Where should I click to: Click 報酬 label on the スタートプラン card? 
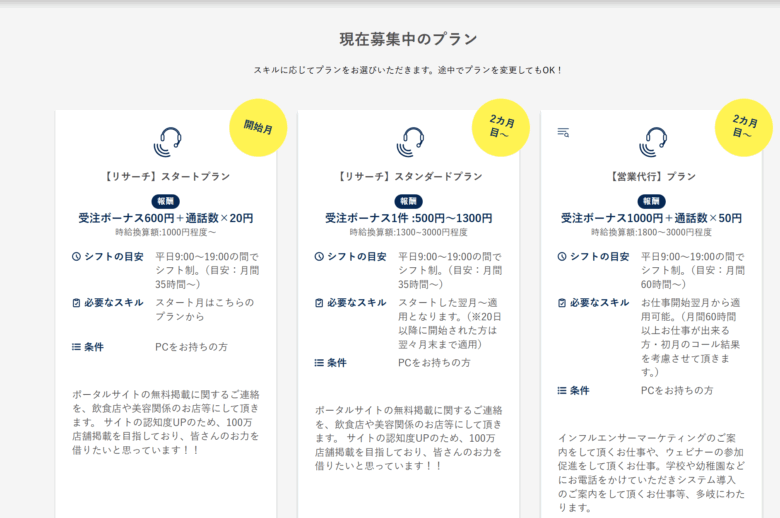166,201
